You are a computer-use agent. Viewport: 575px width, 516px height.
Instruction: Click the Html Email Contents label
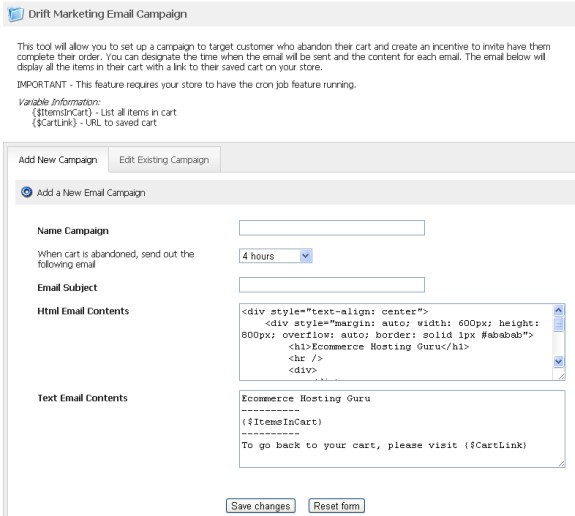tap(83, 311)
